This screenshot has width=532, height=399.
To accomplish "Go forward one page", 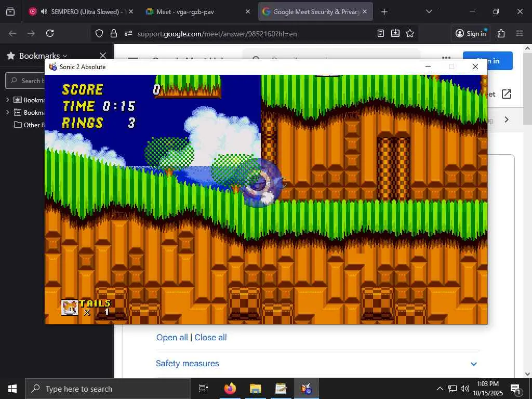I will [31, 33].
